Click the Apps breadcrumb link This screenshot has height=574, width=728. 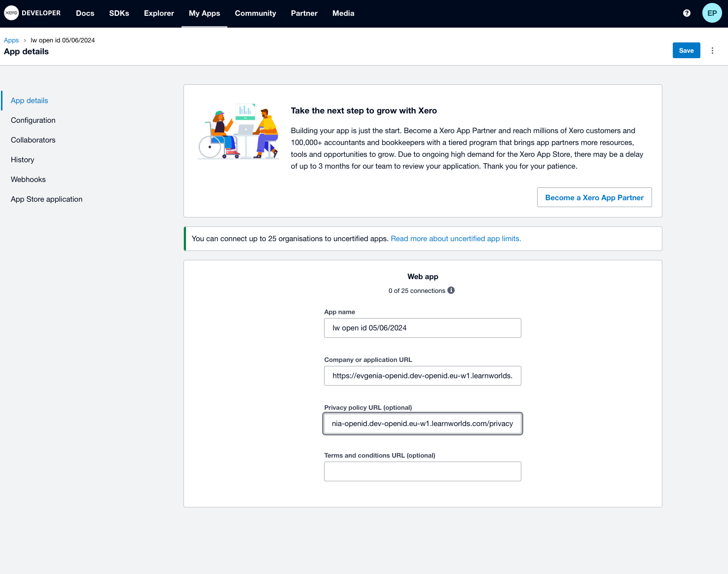pos(11,40)
